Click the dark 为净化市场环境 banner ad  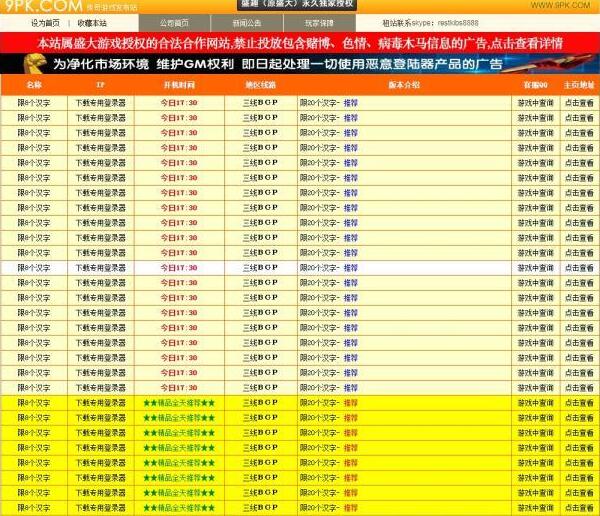point(300,65)
